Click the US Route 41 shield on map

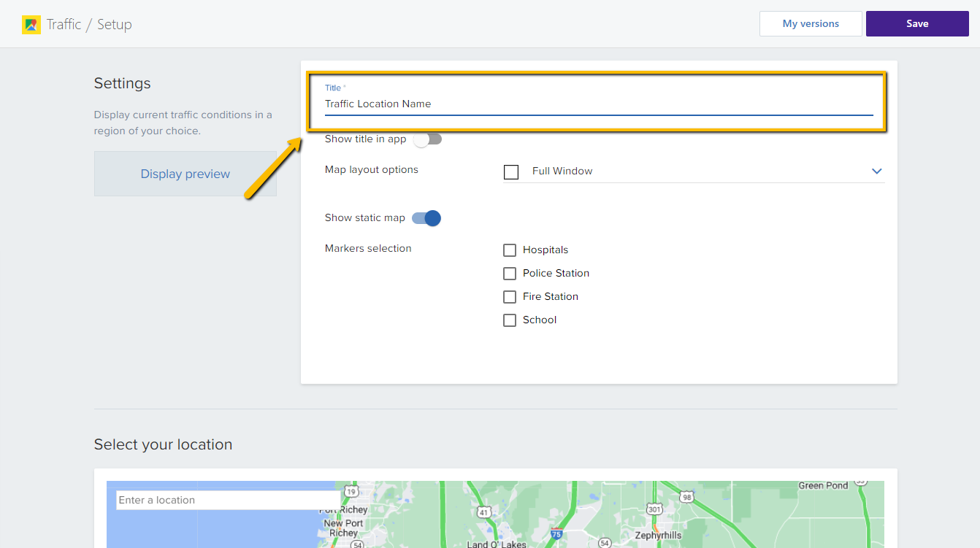click(484, 512)
